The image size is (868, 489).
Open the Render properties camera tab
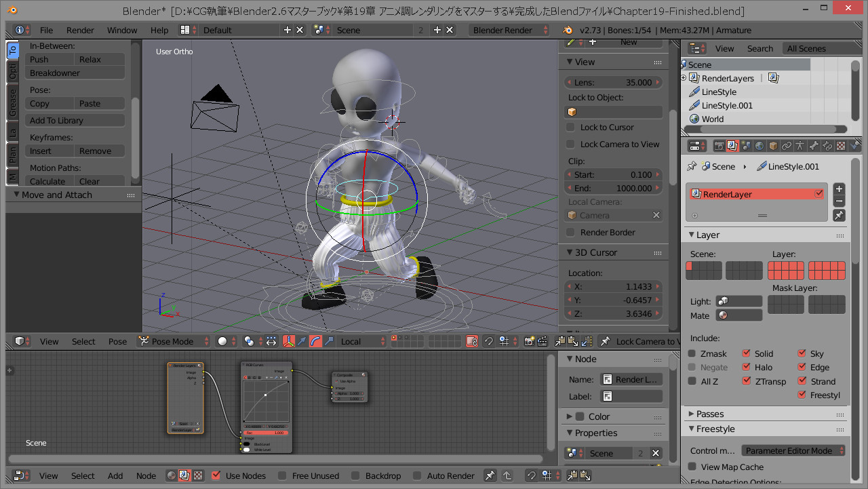click(x=719, y=146)
